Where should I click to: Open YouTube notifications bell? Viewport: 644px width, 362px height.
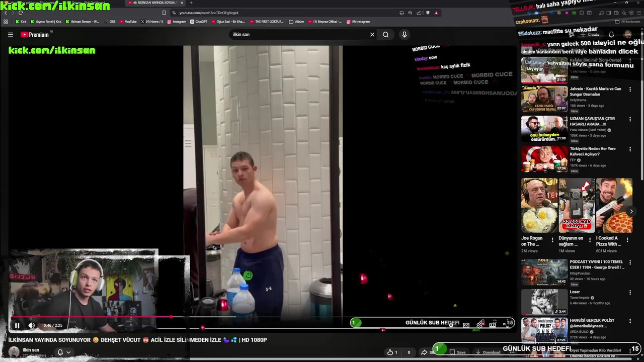[611, 35]
